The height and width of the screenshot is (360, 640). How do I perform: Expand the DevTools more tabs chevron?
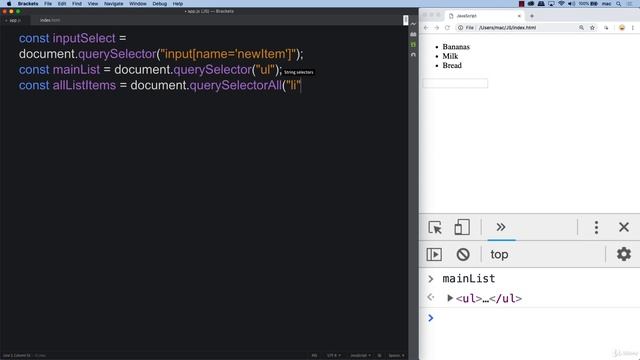501,227
